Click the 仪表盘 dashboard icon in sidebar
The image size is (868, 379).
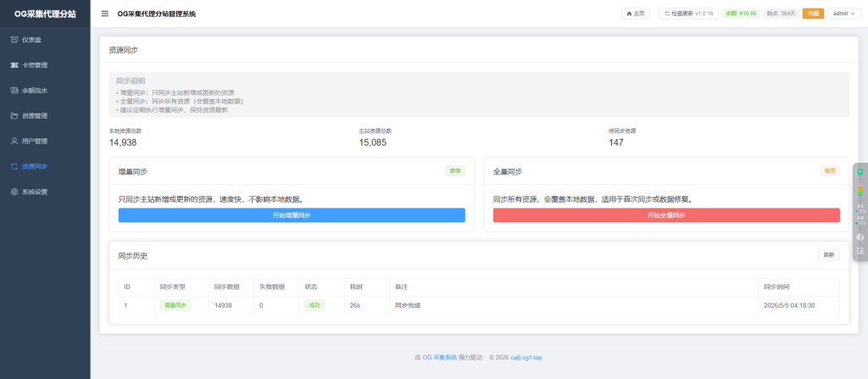[x=14, y=39]
